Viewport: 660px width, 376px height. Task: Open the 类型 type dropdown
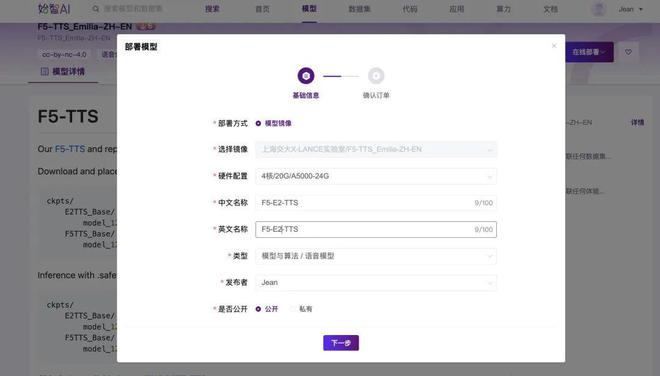(376, 256)
